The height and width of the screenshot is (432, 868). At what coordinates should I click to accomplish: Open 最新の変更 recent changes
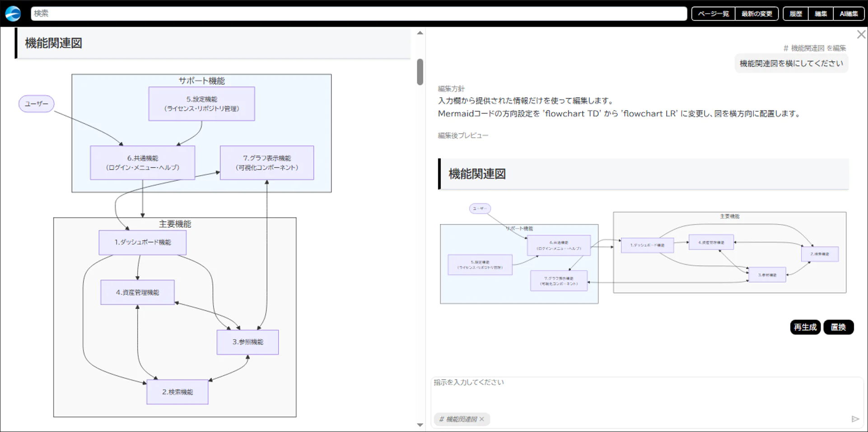(x=757, y=14)
